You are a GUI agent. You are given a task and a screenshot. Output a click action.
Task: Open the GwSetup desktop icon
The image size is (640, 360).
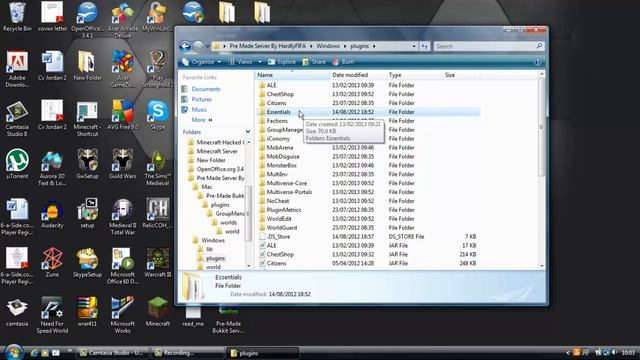point(87,164)
